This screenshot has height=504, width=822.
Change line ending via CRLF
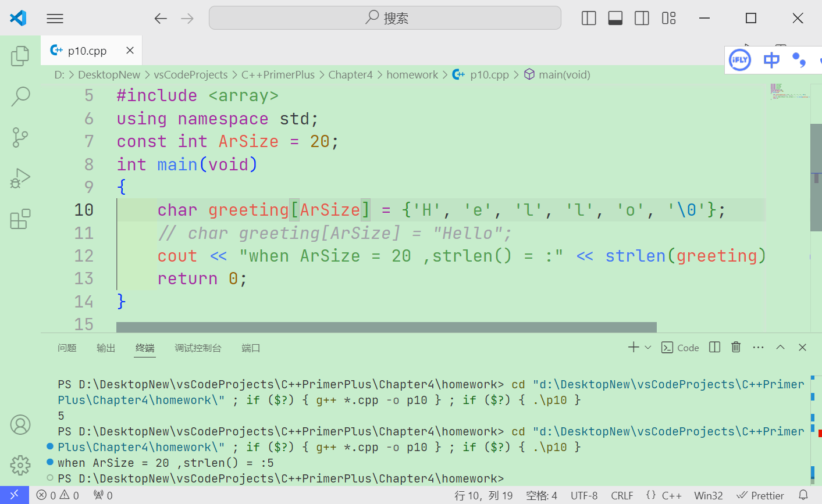pyautogui.click(x=622, y=495)
